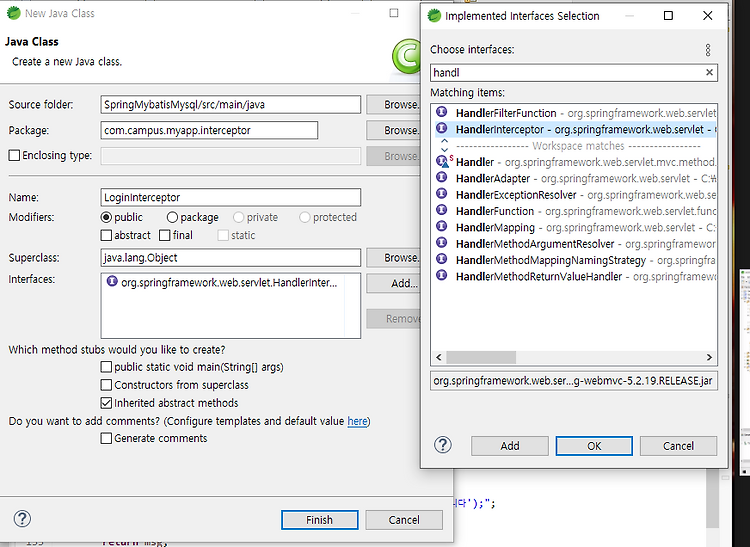The image size is (750, 547).
Task: Select HandlerExceptionResolver in matching items
Action: (576, 195)
